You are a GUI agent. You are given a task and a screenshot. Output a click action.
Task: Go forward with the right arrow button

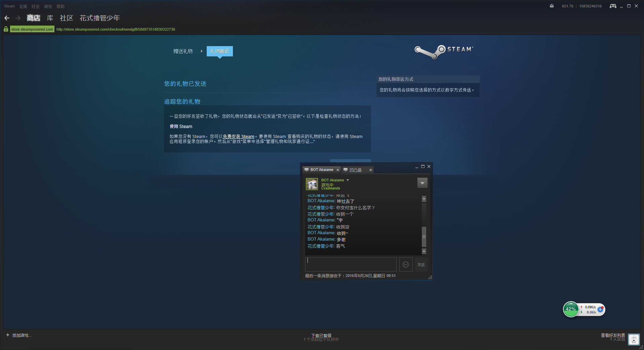point(18,18)
